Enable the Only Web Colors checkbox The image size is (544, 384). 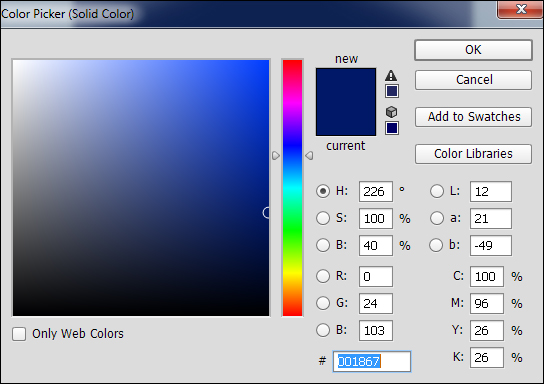19,334
